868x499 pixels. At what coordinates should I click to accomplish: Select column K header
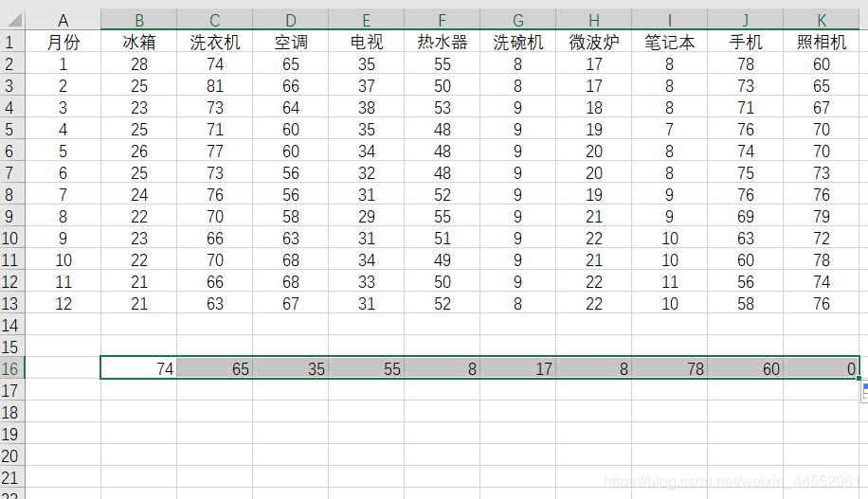822,21
